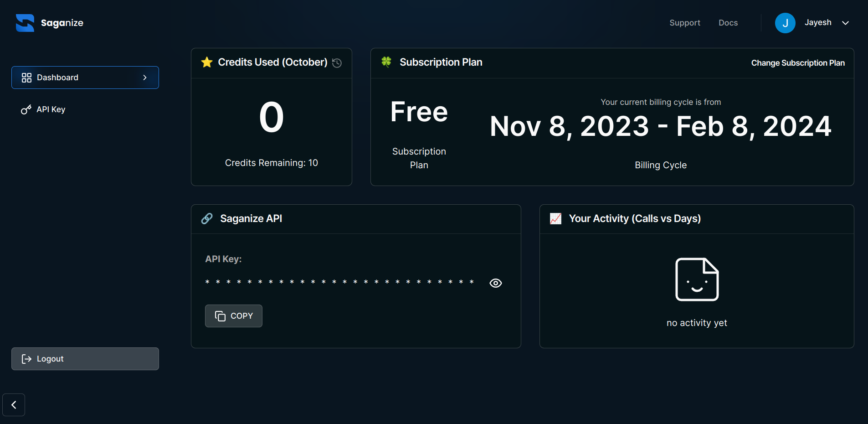This screenshot has width=868, height=424.
Task: Click the credits history clock icon
Action: coord(337,63)
